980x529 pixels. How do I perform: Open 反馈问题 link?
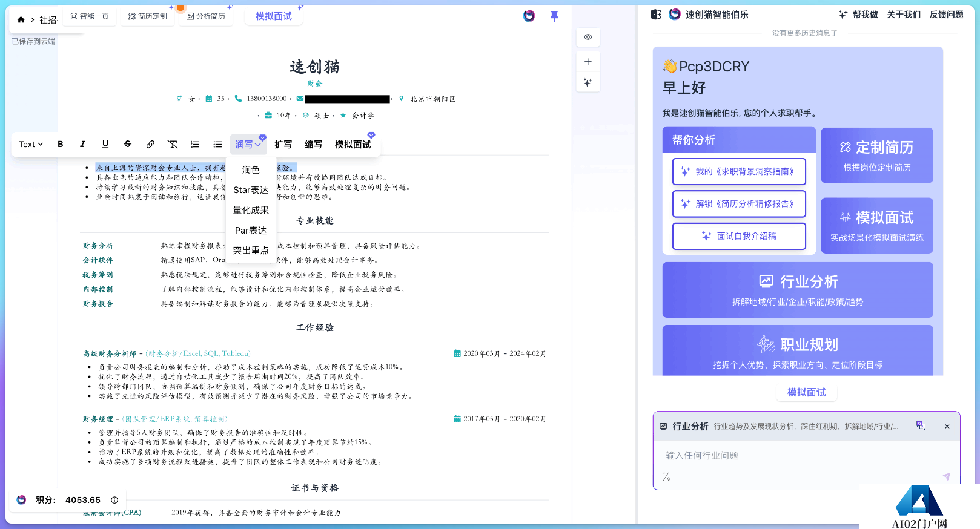pos(947,15)
